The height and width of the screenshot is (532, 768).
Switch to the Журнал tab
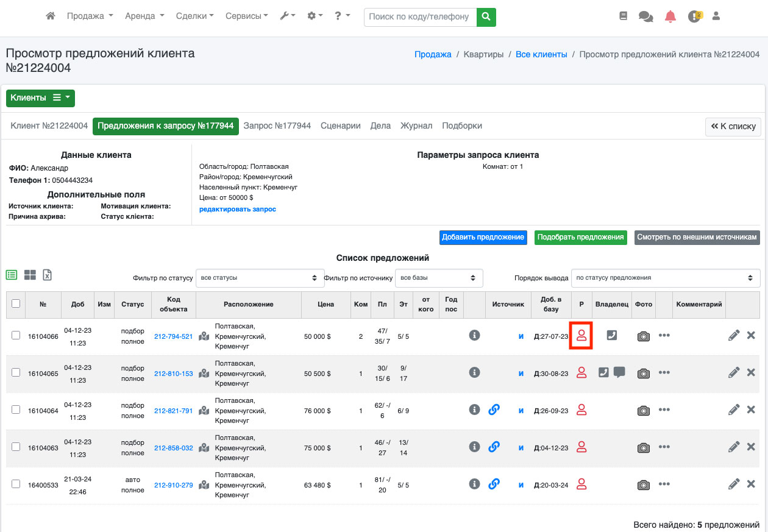(416, 126)
